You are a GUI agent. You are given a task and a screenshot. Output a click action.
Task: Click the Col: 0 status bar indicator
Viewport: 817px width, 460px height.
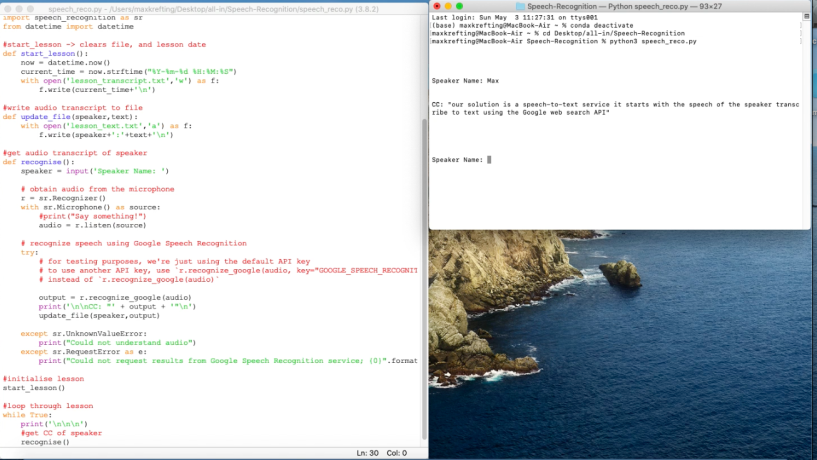click(397, 453)
